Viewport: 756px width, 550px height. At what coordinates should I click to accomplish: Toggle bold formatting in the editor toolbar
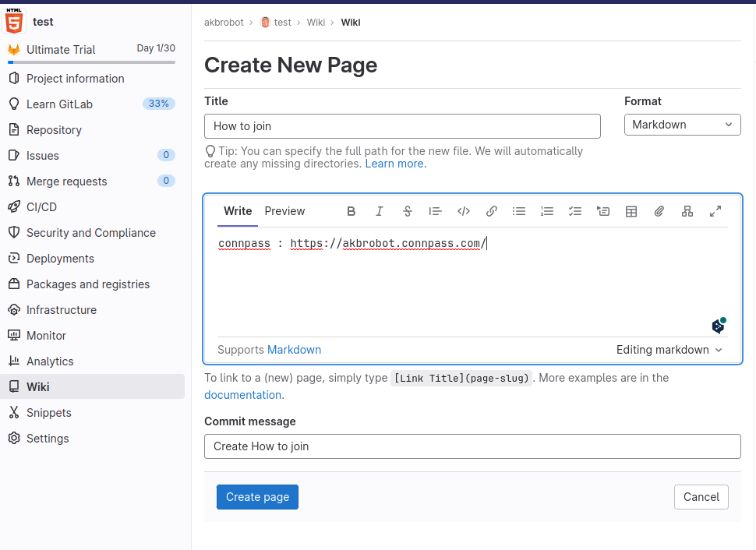point(352,211)
